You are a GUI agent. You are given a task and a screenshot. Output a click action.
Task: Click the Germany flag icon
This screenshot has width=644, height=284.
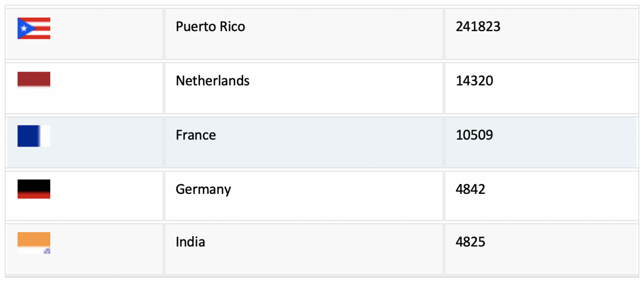[34, 189]
